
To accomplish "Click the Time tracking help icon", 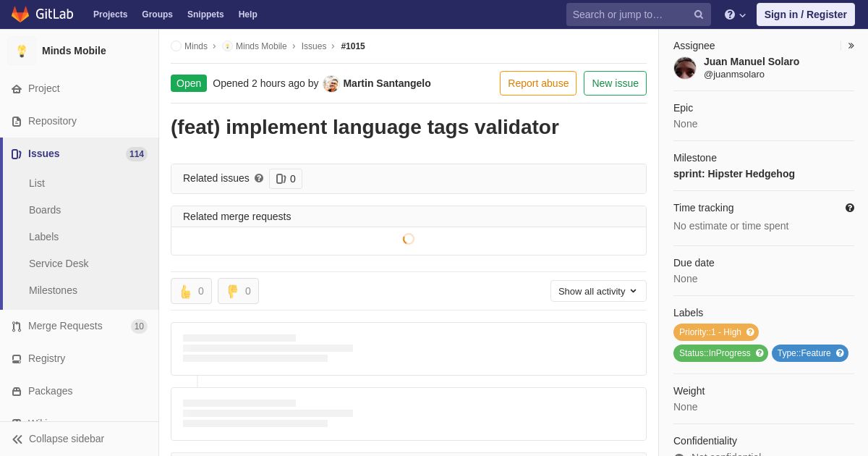I will tap(850, 208).
